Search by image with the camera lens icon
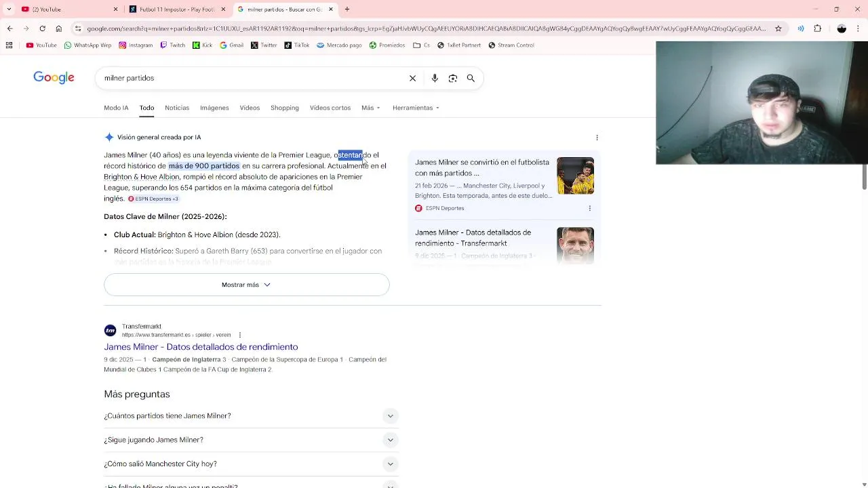The height and width of the screenshot is (488, 868). click(453, 78)
